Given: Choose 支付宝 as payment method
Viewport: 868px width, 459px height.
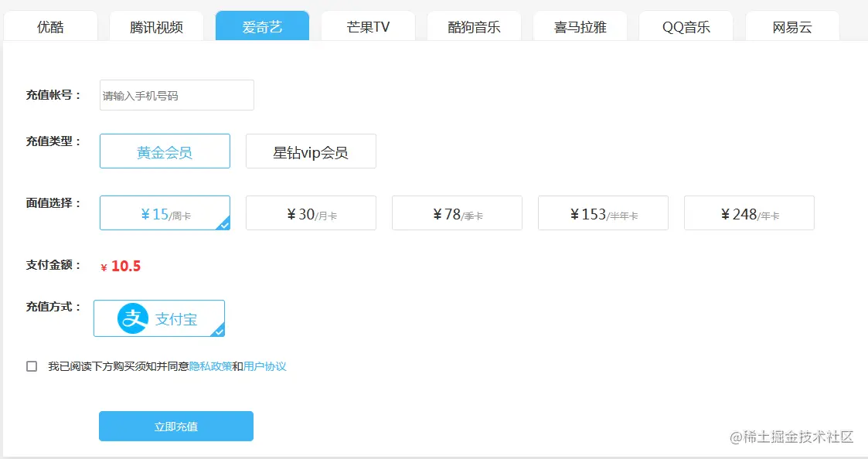Looking at the screenshot, I should [x=159, y=318].
